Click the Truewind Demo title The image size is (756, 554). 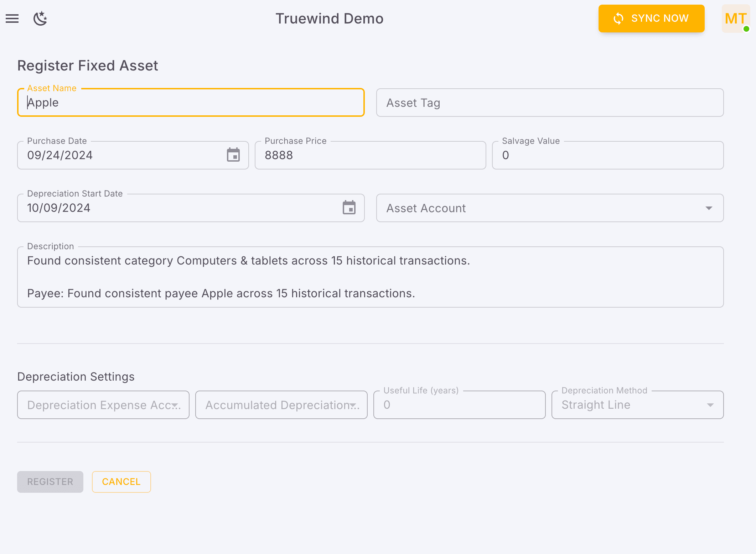tap(329, 18)
